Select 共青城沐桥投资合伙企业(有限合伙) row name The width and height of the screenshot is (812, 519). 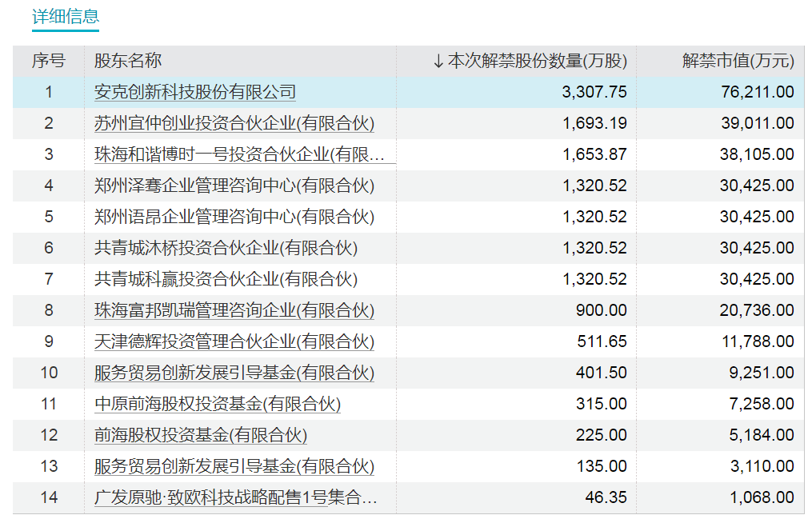click(226, 248)
